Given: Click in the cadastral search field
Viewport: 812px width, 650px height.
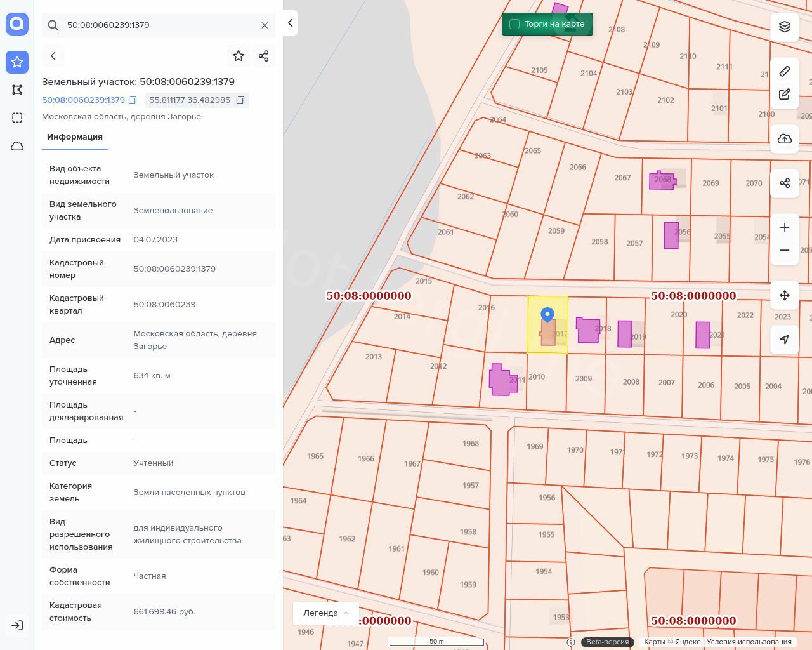Looking at the screenshot, I should (x=159, y=25).
